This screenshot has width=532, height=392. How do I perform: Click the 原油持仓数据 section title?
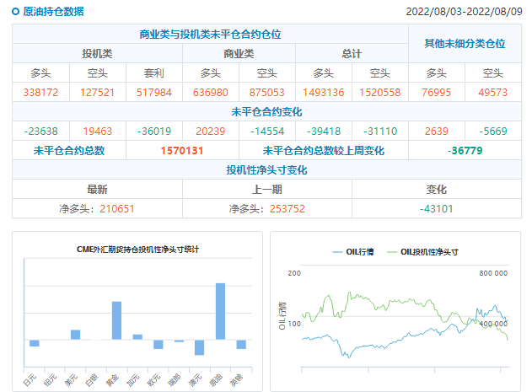(53, 12)
